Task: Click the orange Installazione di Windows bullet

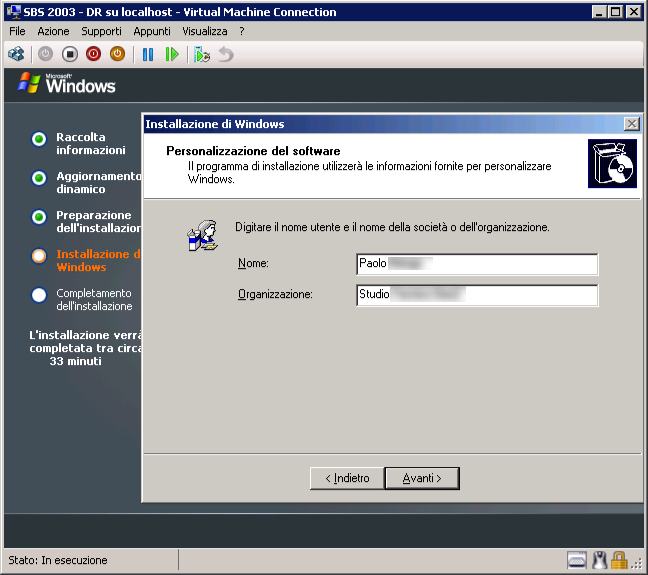Action: click(x=39, y=256)
